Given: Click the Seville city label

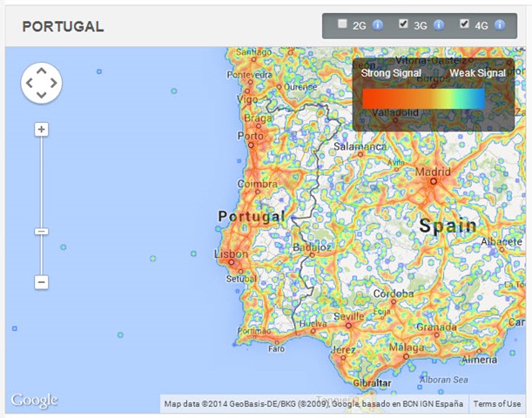Looking at the screenshot, I should 349,317.
